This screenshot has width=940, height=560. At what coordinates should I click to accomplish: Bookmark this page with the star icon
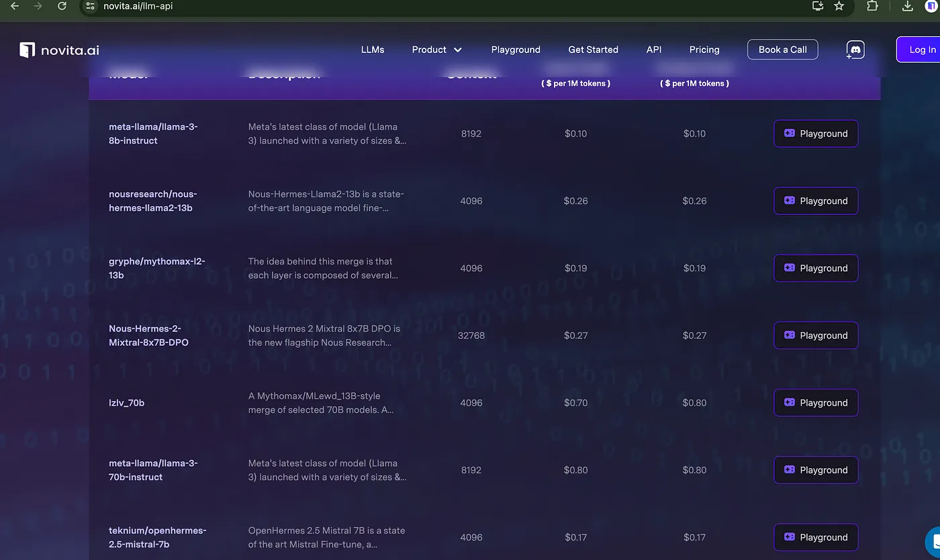click(839, 6)
